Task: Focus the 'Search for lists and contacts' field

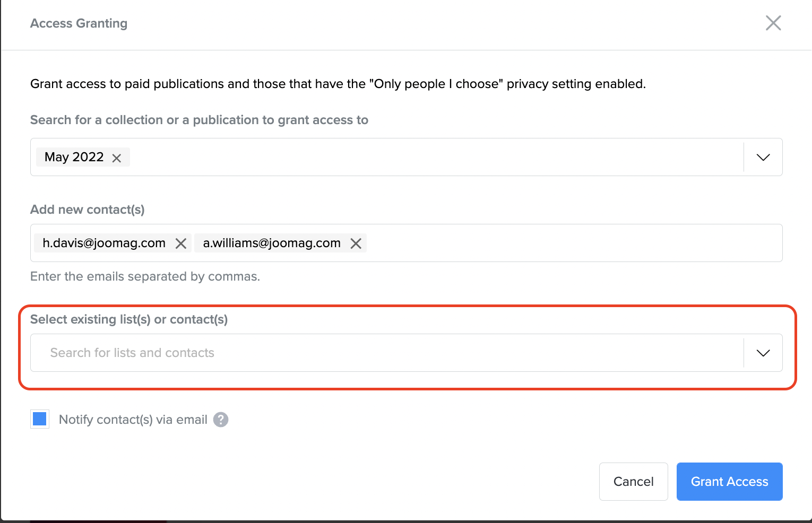Action: (x=372, y=353)
